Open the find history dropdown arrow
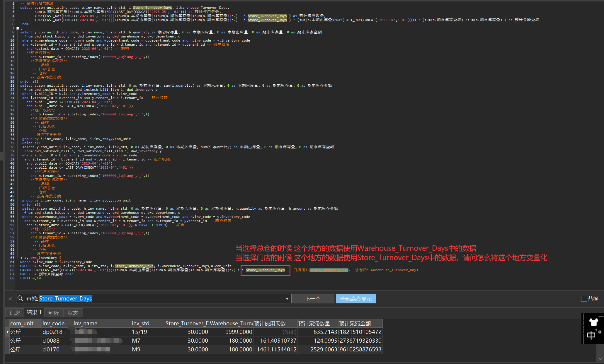 pos(287,299)
